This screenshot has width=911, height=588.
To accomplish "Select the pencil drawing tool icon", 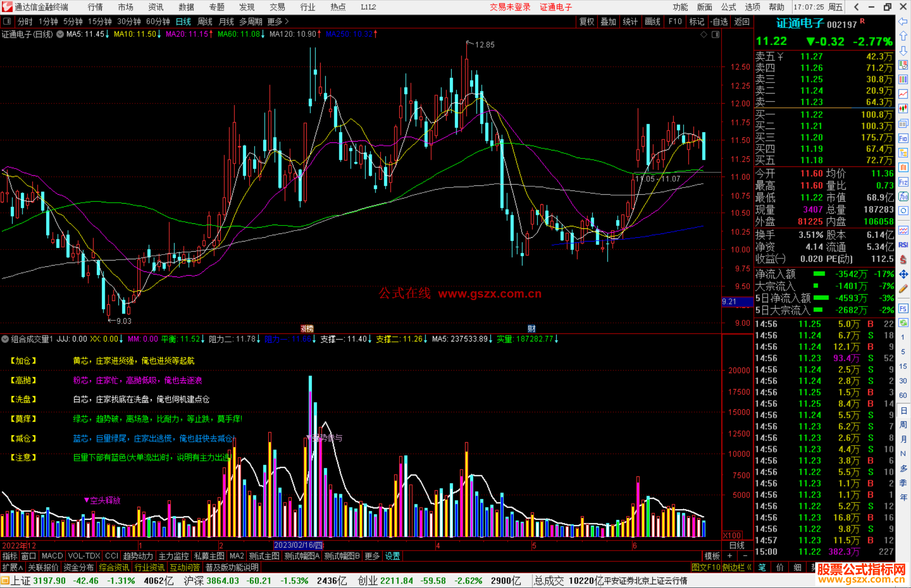I will 903,289.
